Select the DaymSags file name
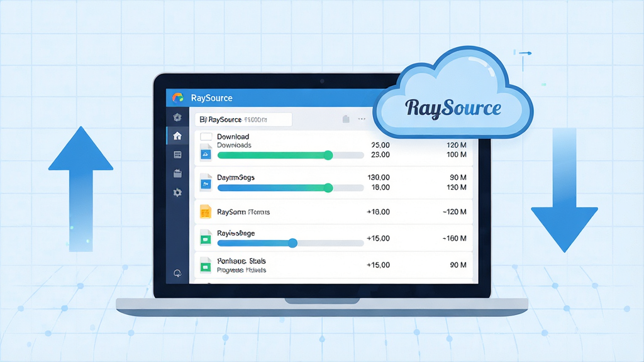 coord(236,177)
